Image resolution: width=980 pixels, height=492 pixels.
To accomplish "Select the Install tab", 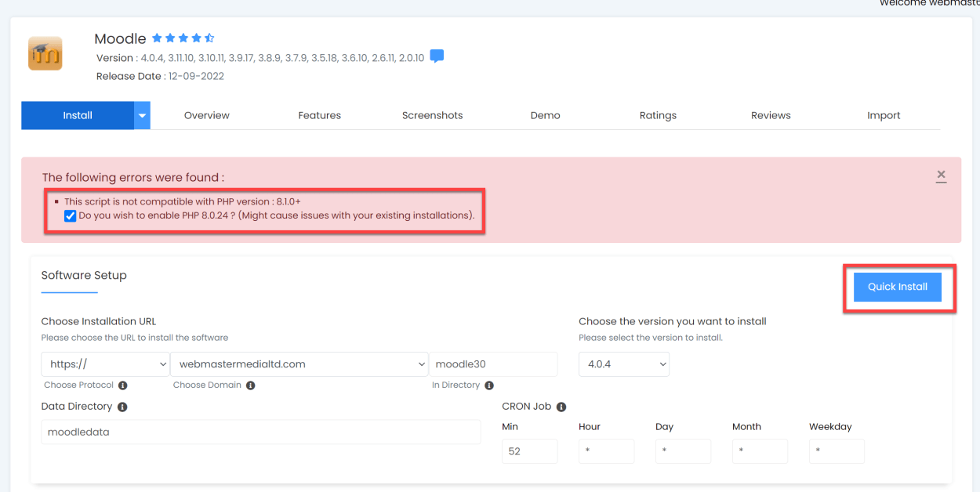I will coord(78,115).
